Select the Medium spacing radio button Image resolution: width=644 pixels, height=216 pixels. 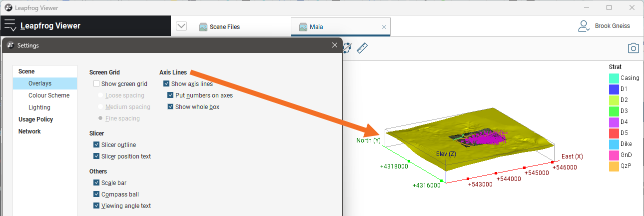(101, 106)
